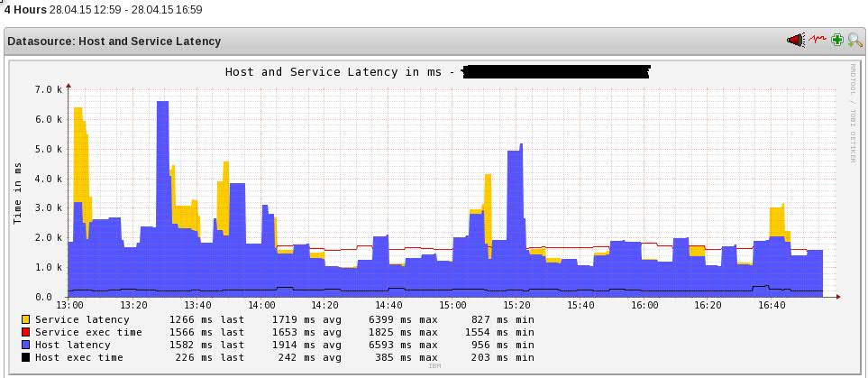
Task: Click the 15:00 mark on time axis
Action: (x=453, y=305)
